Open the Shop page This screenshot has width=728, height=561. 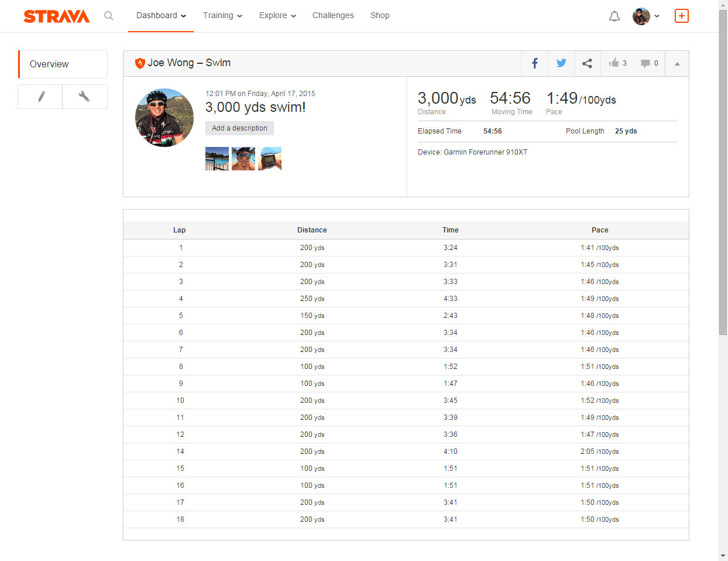click(x=380, y=16)
